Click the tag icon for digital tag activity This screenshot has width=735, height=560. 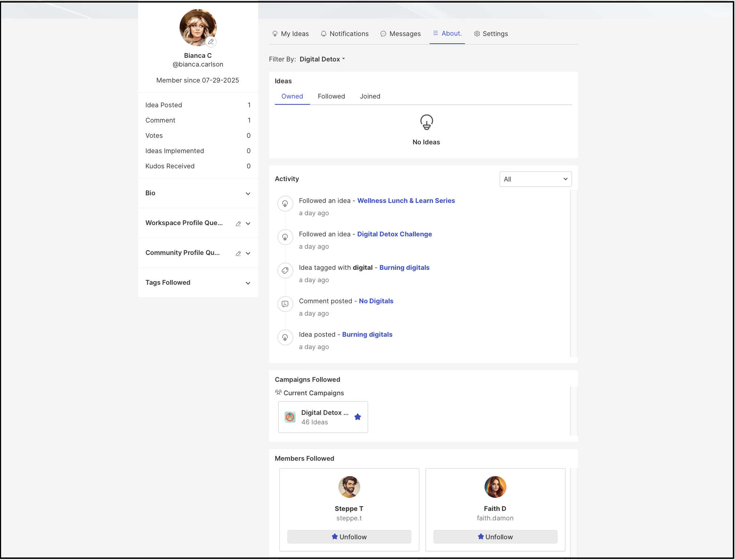point(285,271)
